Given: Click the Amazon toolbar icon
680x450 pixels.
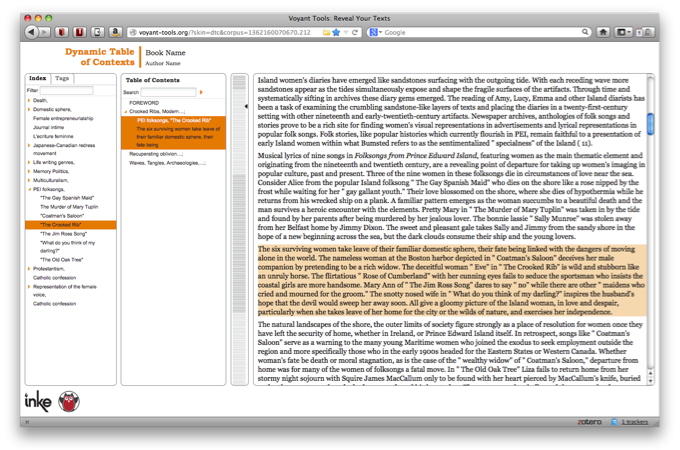Looking at the screenshot, I should click(115, 32).
